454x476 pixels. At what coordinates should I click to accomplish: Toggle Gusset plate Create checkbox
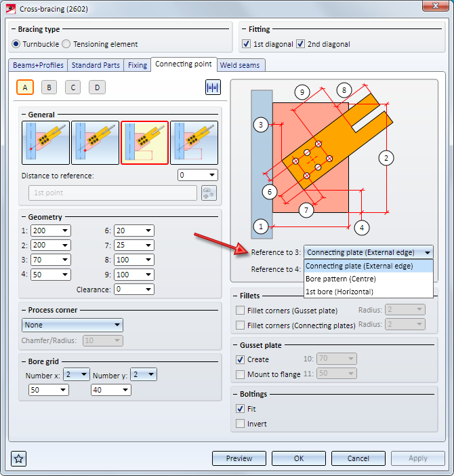[240, 359]
